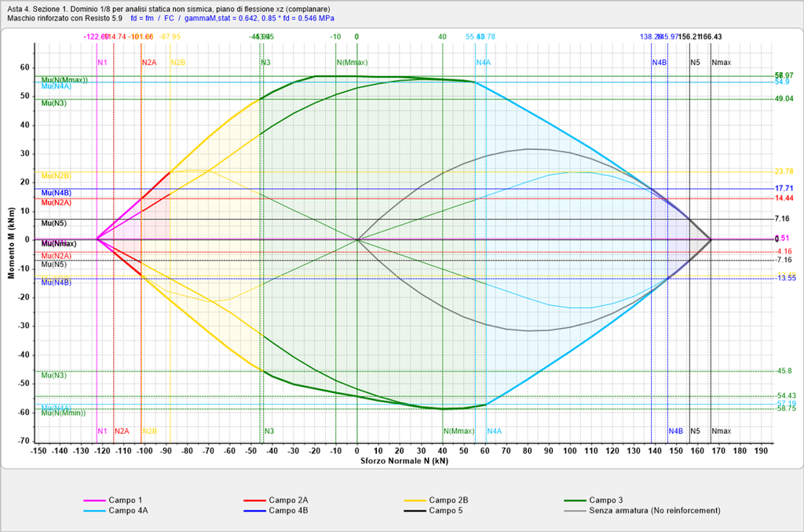Click the red value 14.44
This screenshot has height=532, width=804.
pos(784,199)
